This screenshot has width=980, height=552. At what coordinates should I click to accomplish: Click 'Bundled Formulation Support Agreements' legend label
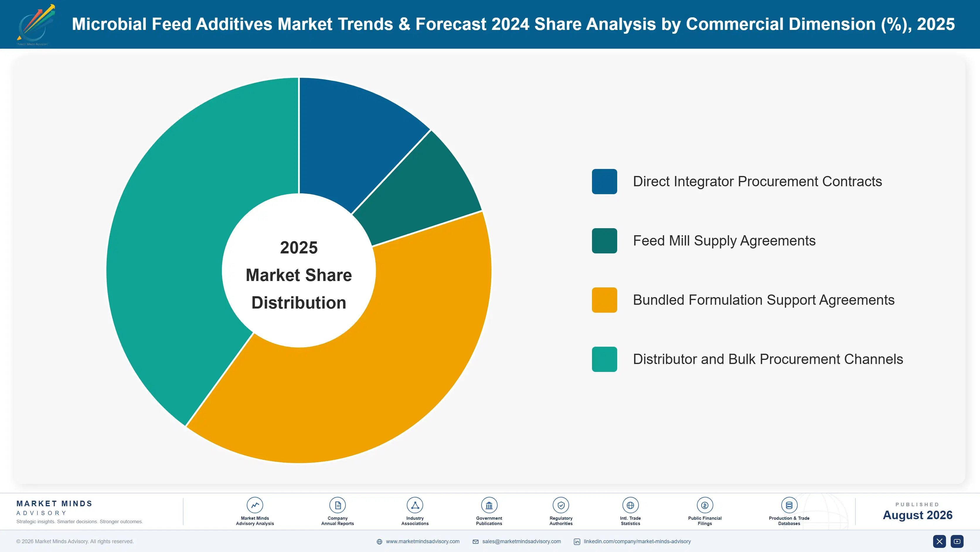pos(764,300)
